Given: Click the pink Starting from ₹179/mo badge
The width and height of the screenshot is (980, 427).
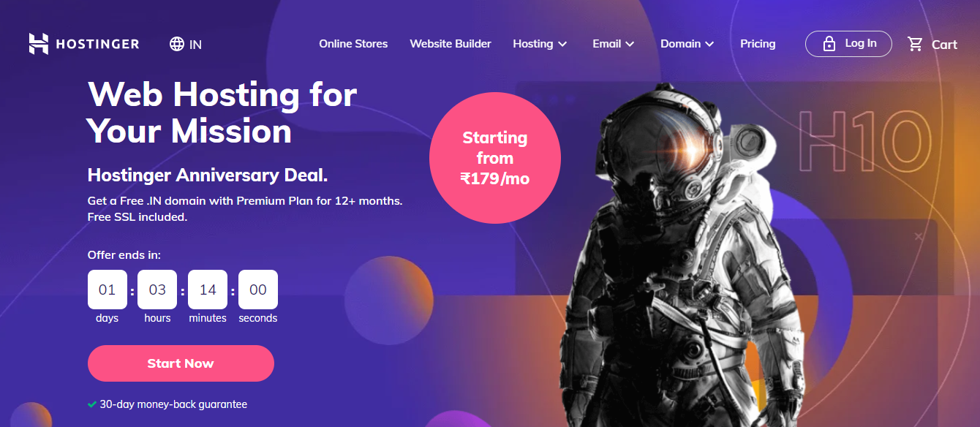Looking at the screenshot, I should coord(495,158).
